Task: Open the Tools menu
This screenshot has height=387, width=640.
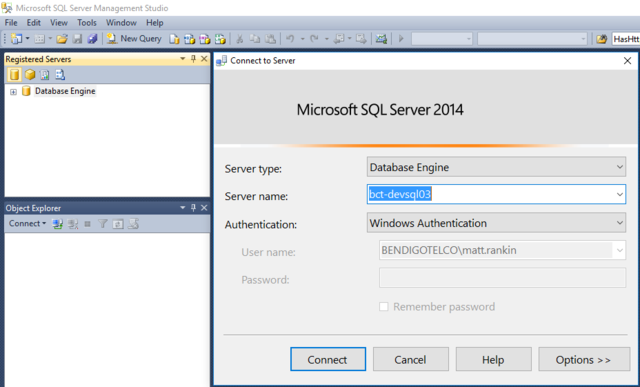Action: (x=87, y=23)
